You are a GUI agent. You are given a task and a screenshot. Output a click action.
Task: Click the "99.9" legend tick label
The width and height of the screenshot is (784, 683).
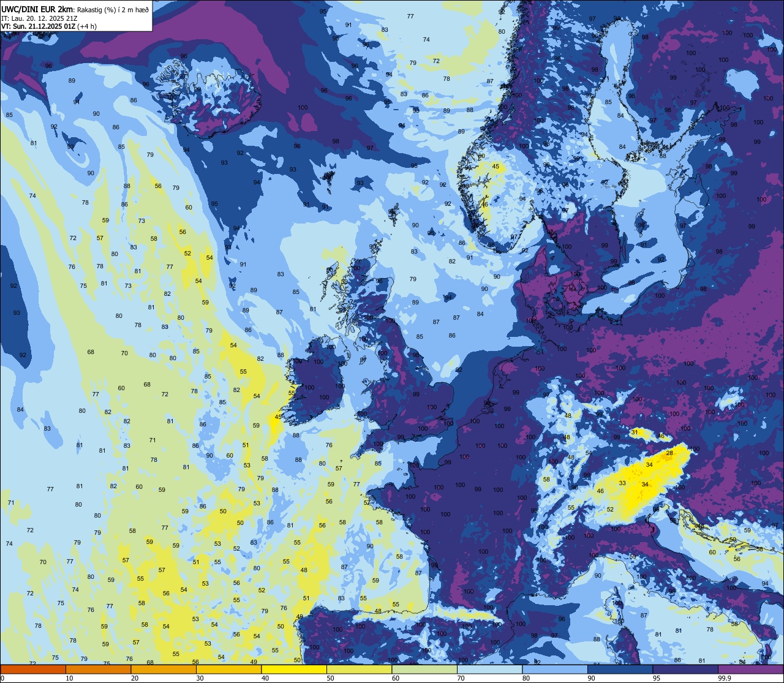point(725,677)
